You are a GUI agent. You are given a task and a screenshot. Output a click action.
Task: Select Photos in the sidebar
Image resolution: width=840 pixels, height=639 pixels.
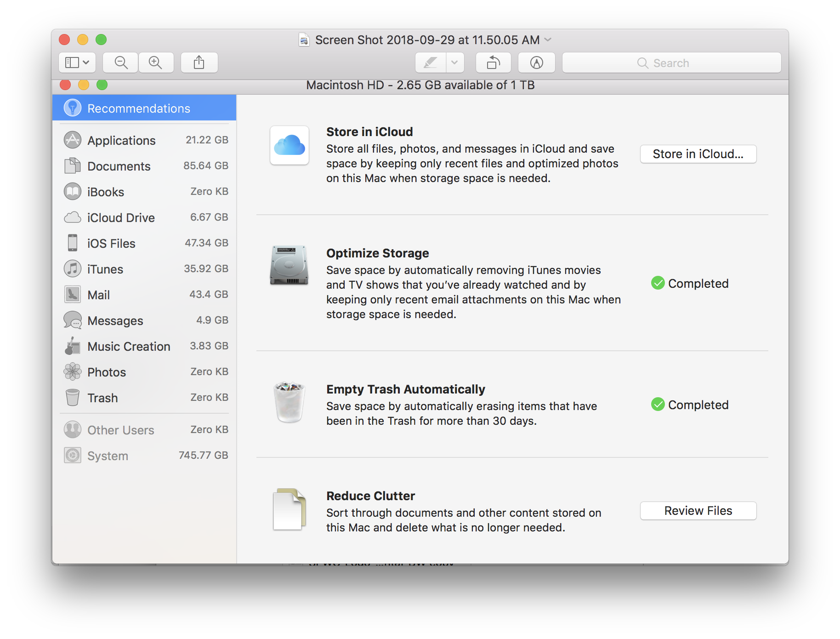click(144, 371)
